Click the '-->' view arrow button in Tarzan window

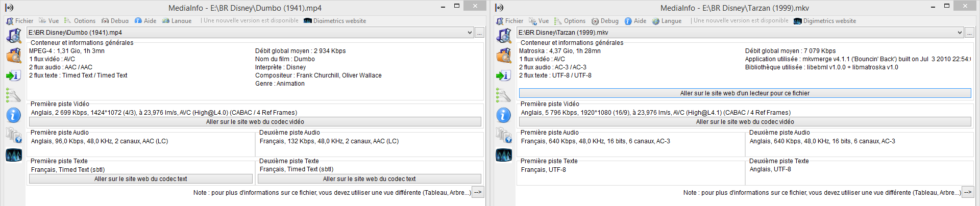click(968, 192)
